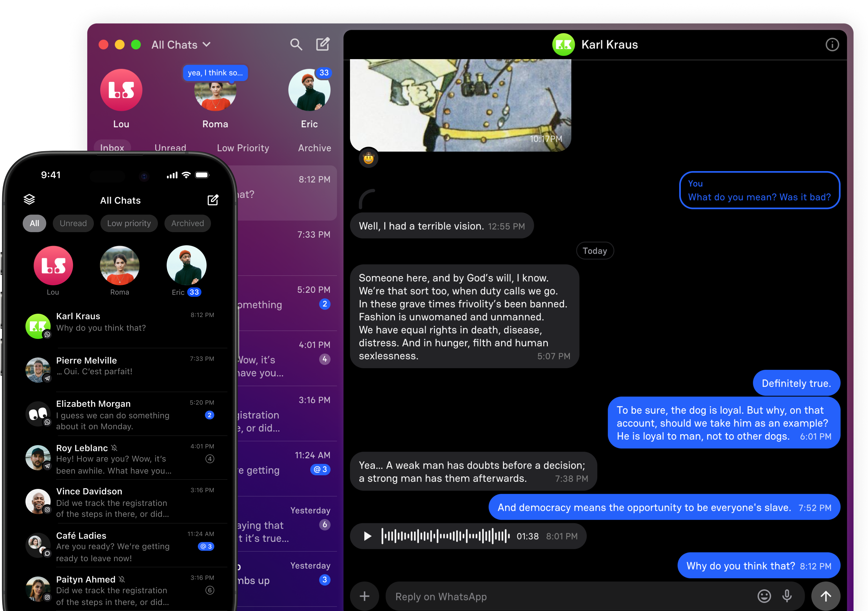This screenshot has height=611, width=868.
Task: Open Eric avatar in desktop pinned row
Action: pos(309,90)
